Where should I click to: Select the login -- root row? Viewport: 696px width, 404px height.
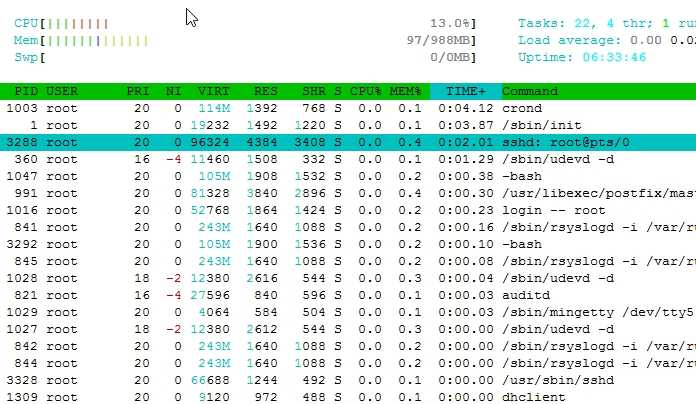348,210
